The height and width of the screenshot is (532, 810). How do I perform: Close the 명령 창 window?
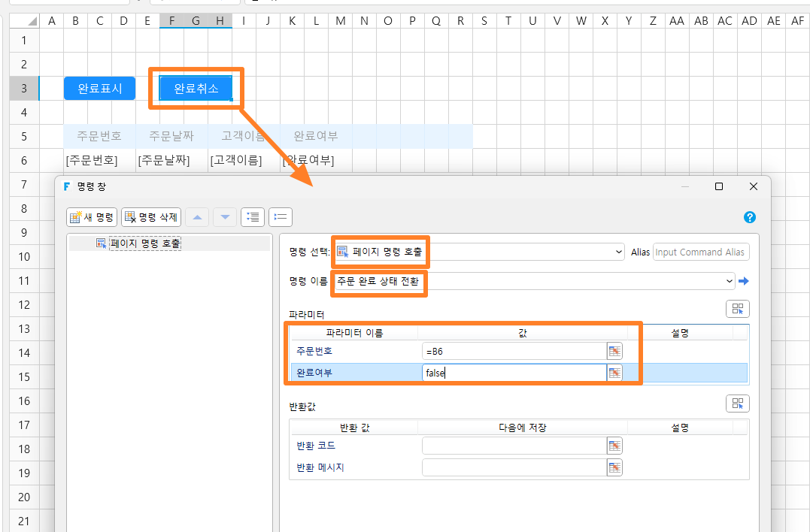(753, 186)
